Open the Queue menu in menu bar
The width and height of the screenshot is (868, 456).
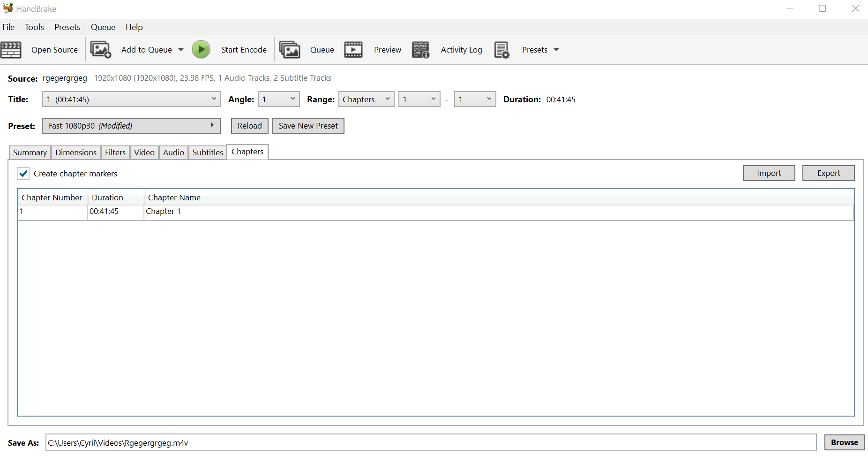[103, 27]
